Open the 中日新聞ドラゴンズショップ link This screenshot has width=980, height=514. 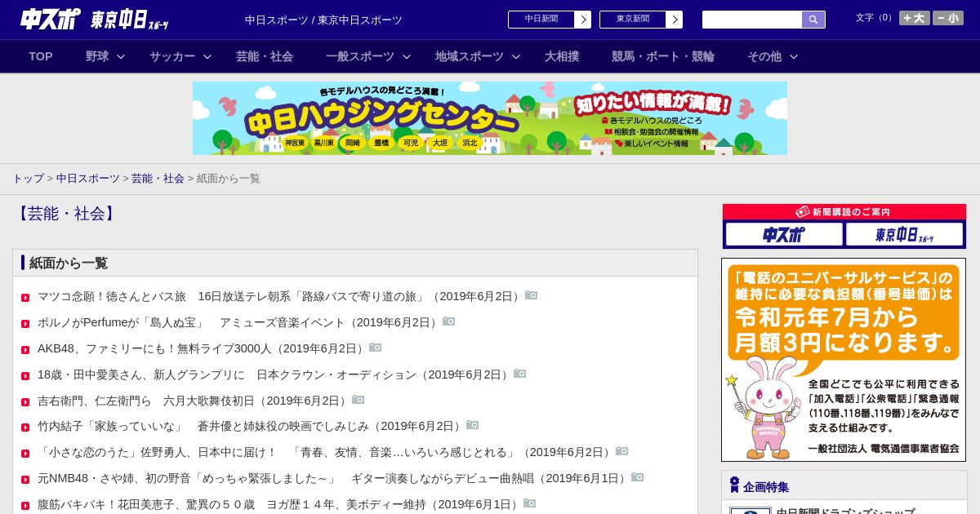pyautogui.click(x=845, y=511)
